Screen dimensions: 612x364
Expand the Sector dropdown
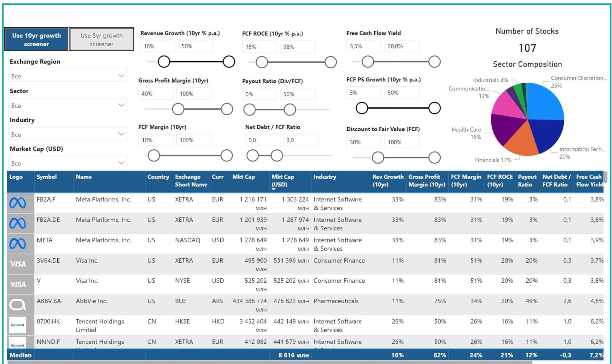point(68,105)
